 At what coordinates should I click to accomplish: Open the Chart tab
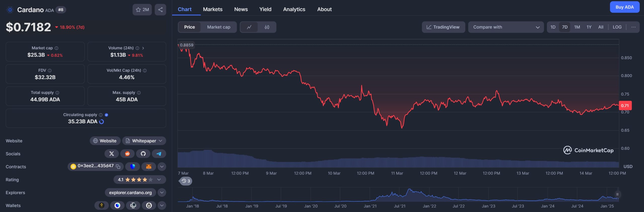[x=185, y=9]
